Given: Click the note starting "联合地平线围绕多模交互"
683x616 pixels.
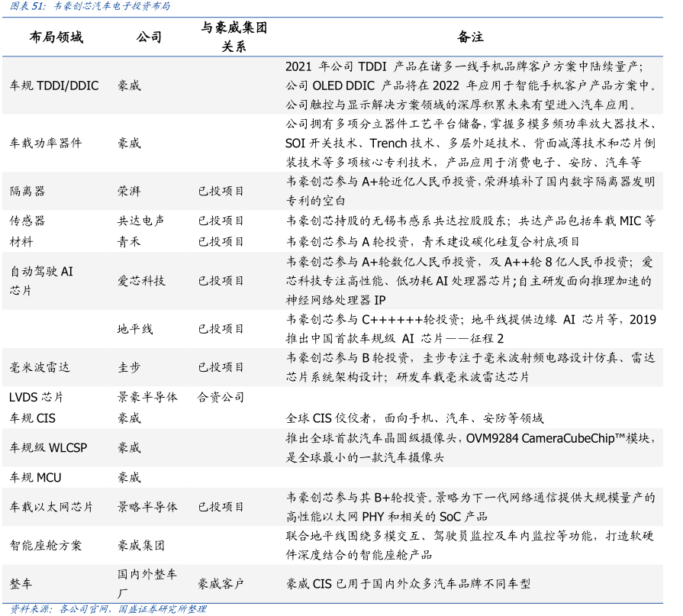Looking at the screenshot, I should click(x=470, y=545).
